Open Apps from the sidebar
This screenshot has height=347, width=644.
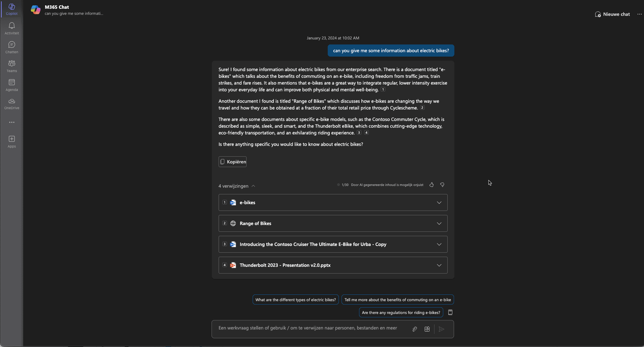coord(11,140)
